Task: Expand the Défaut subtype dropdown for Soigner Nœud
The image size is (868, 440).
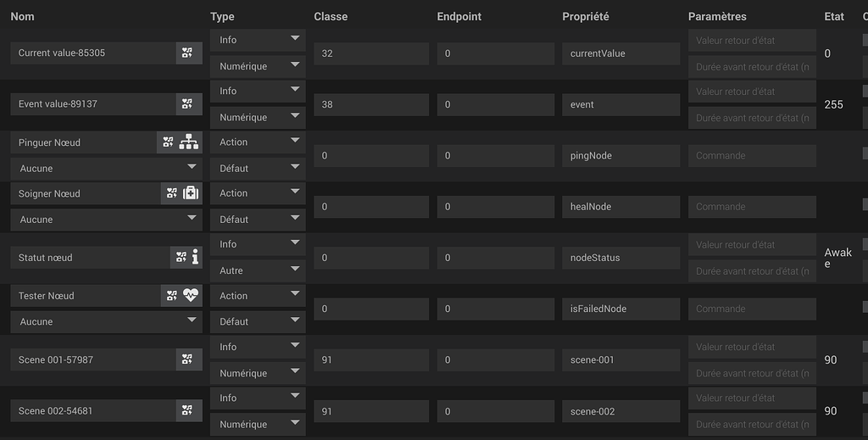Action: (x=258, y=220)
